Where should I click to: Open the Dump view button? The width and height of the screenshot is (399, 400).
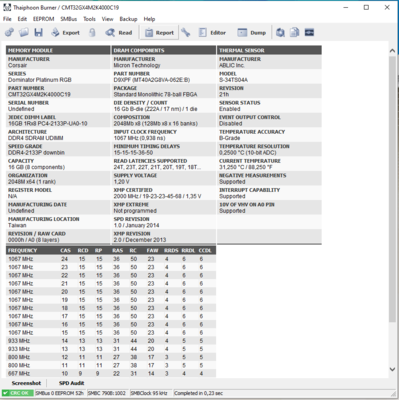[252, 32]
